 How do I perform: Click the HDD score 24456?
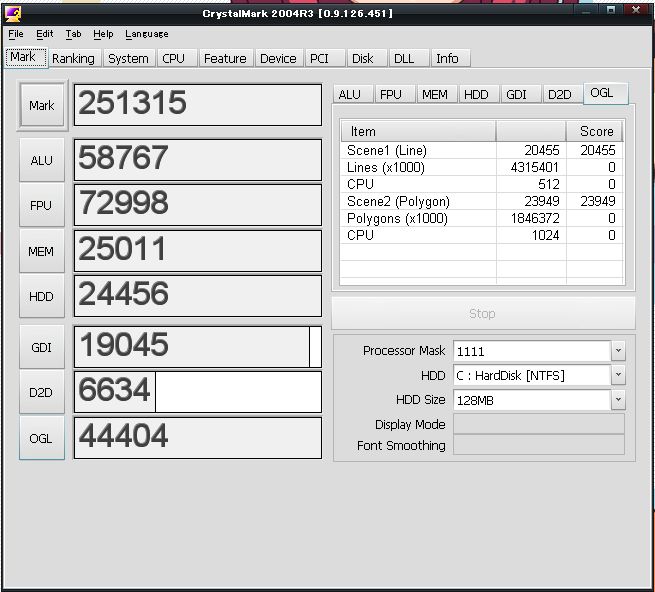198,296
